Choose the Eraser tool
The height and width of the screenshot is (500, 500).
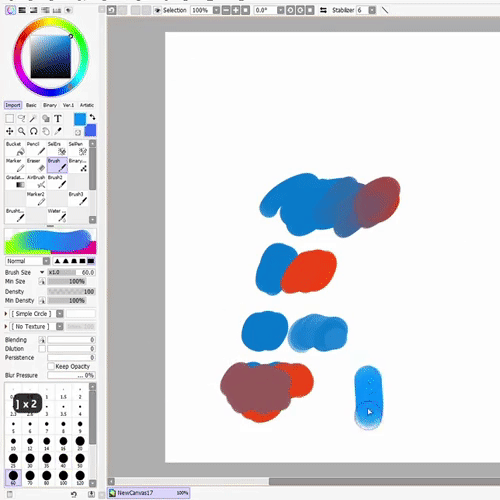[36, 165]
